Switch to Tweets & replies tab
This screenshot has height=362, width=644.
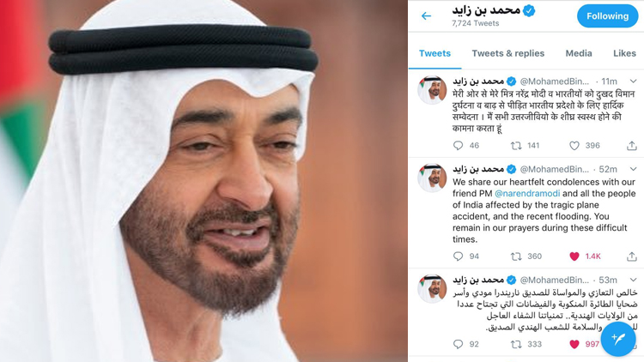(x=508, y=53)
